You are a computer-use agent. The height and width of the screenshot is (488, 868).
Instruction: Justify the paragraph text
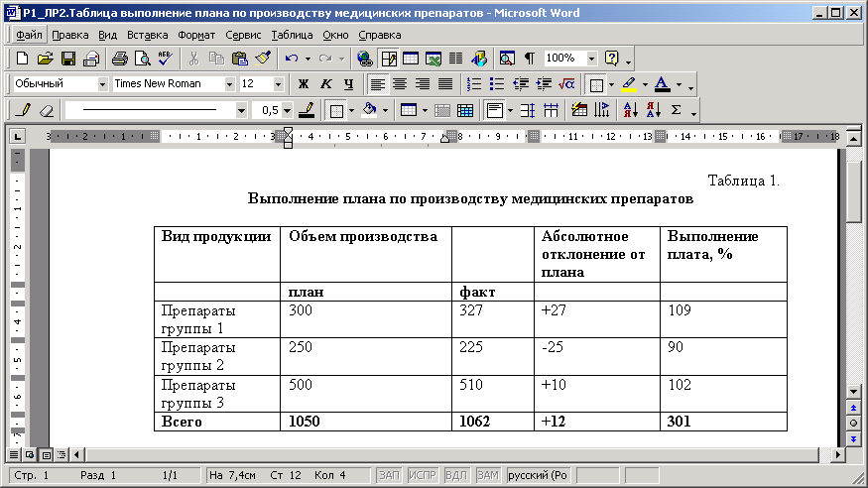pos(445,84)
